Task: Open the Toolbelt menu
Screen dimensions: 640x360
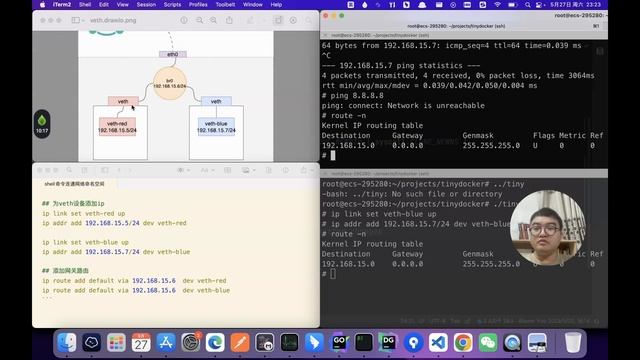Action: pyautogui.click(x=225, y=4)
